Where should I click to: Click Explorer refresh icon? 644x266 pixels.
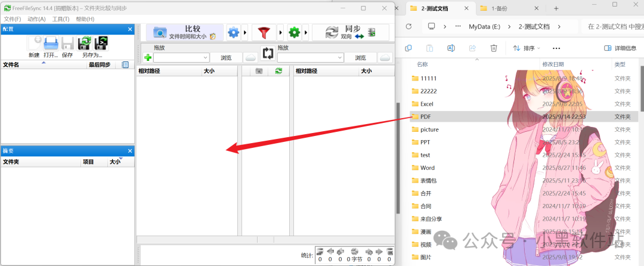(x=408, y=26)
